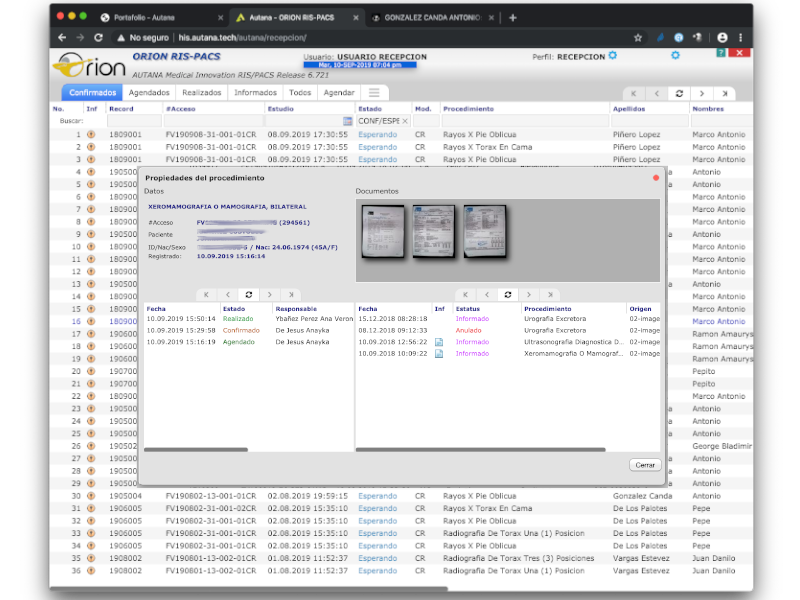800x600 pixels.
Task: Jump to last page of previous studies
Action: [549, 295]
